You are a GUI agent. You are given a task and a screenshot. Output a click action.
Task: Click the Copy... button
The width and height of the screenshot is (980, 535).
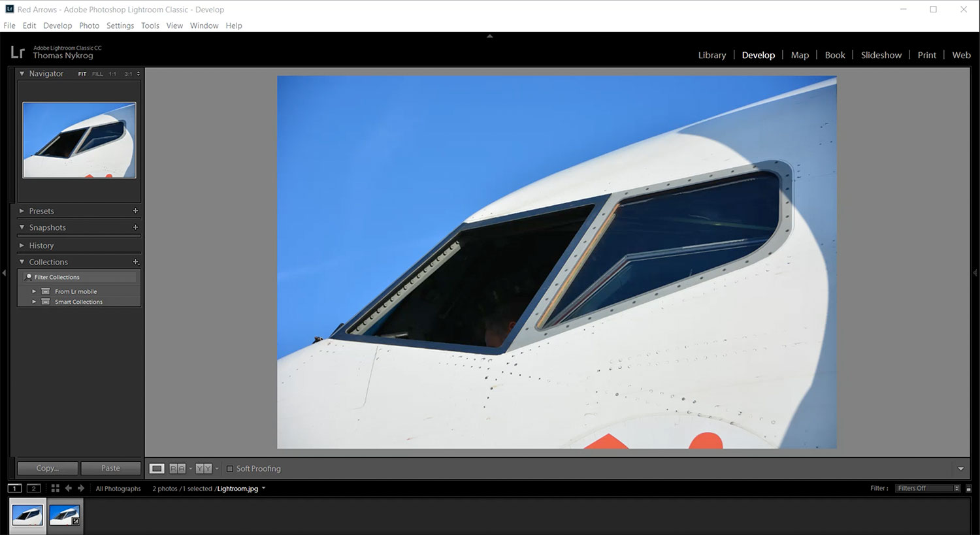point(48,468)
